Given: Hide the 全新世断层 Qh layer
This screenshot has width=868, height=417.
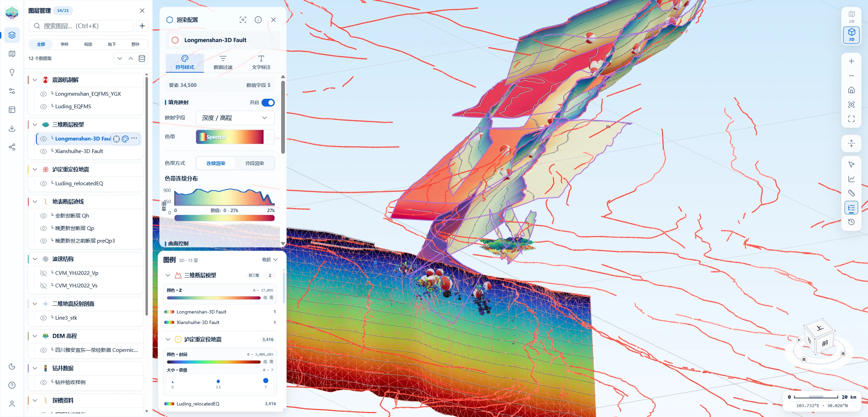Looking at the screenshot, I should coord(43,216).
